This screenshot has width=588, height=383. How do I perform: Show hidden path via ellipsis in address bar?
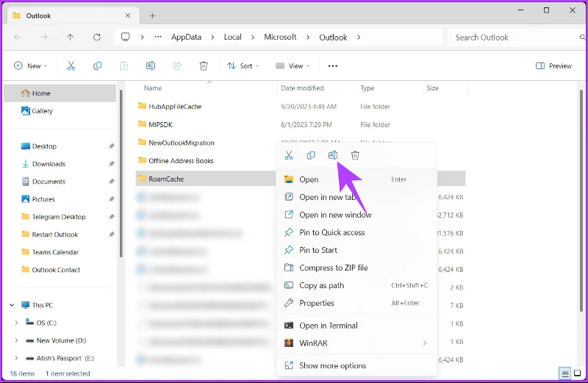[x=158, y=37]
